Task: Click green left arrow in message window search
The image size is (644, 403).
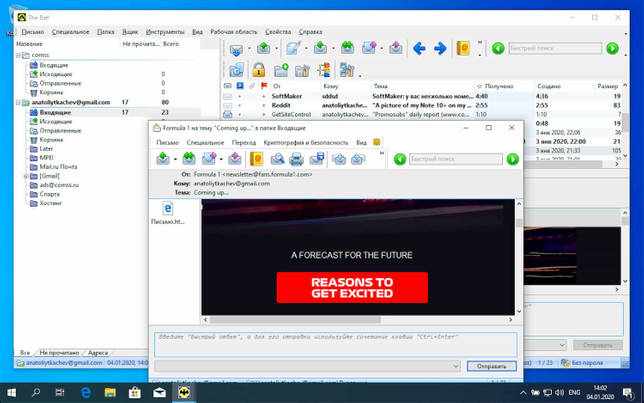Action: pyautogui.click(x=400, y=159)
